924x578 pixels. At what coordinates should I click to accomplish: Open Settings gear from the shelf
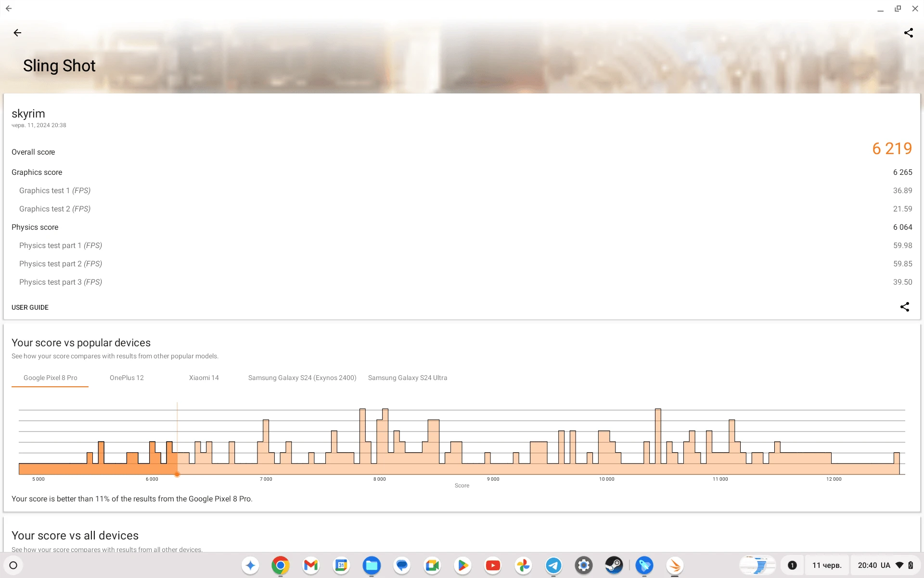584,565
